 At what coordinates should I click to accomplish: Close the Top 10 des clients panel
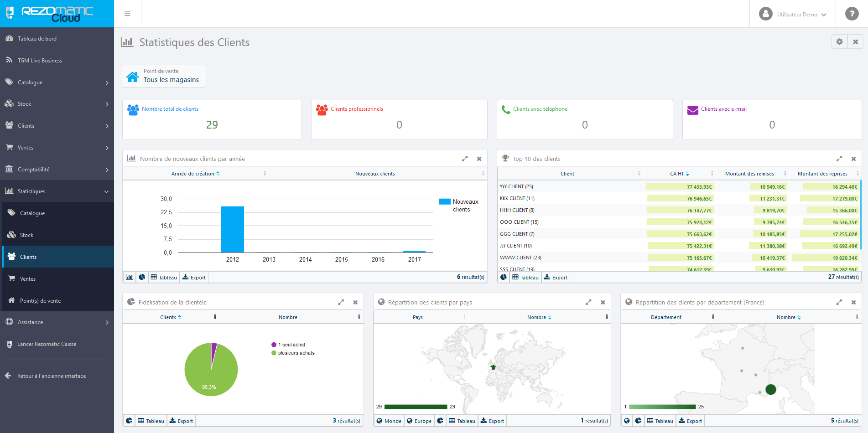[853, 159]
